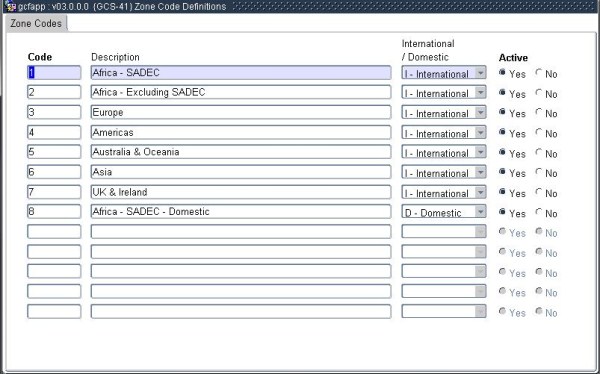Set Active to Yes for Africa - SADEC - Domestic
The width and height of the screenshot is (600, 374).
click(x=502, y=212)
